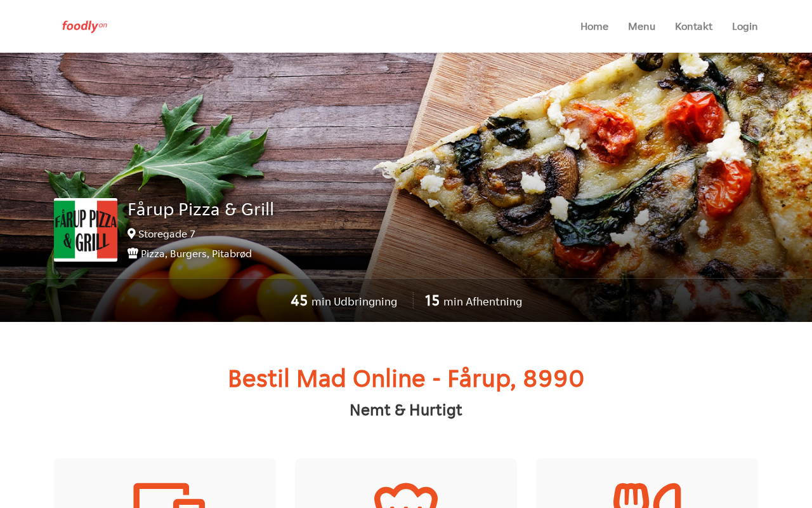812x508 pixels.
Task: Go to the Kontakt page
Action: [x=693, y=26]
